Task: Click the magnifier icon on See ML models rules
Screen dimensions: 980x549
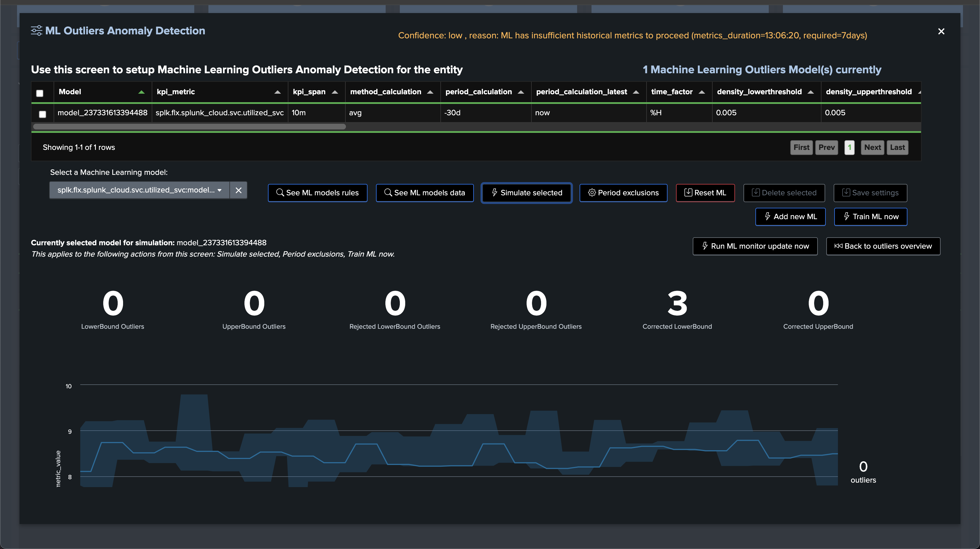Action: click(280, 193)
